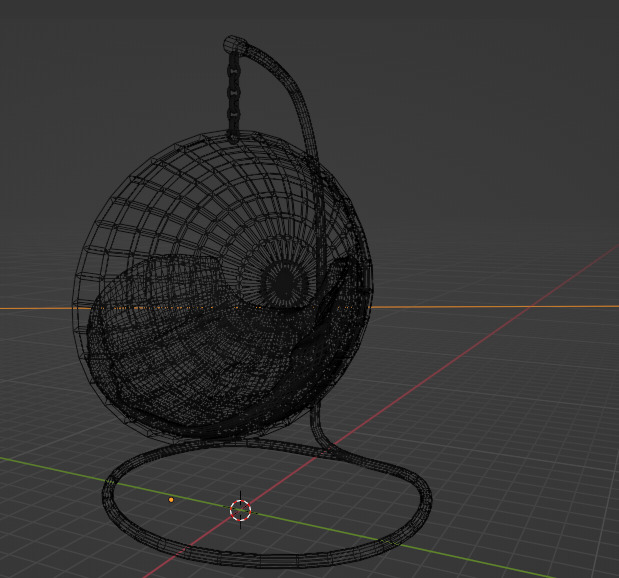The image size is (619, 578).
Task: Click the orange object origin dot
Action: pos(171,500)
